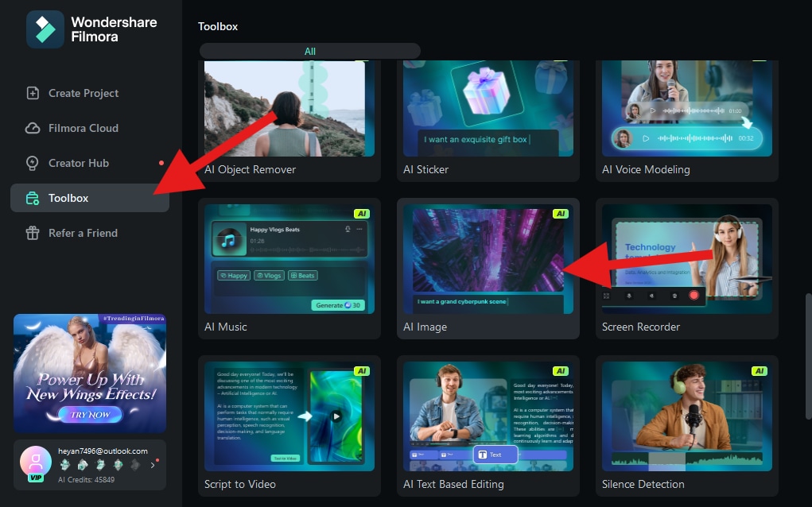
Task: Click the VIP badge under avatar
Action: tap(35, 478)
